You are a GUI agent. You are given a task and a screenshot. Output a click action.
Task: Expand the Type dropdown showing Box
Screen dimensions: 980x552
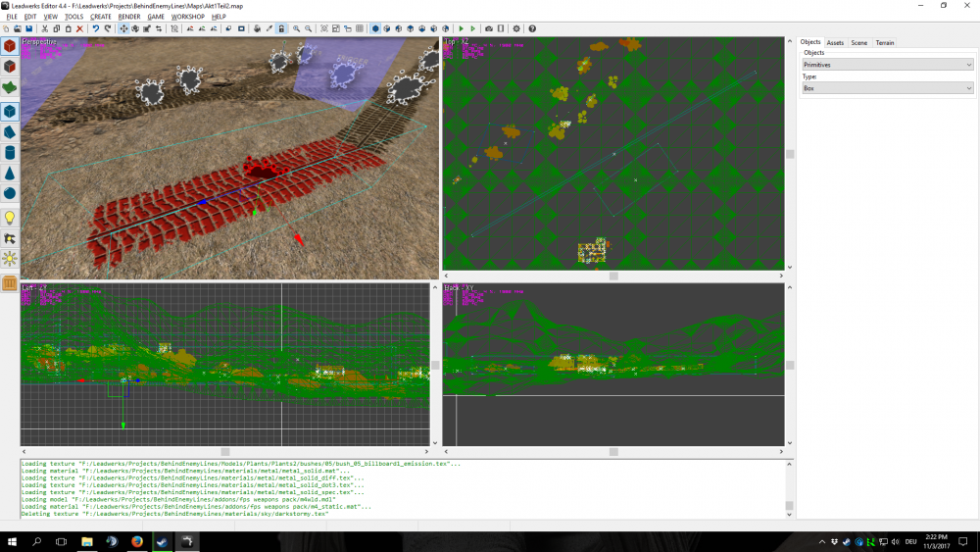[x=887, y=88]
